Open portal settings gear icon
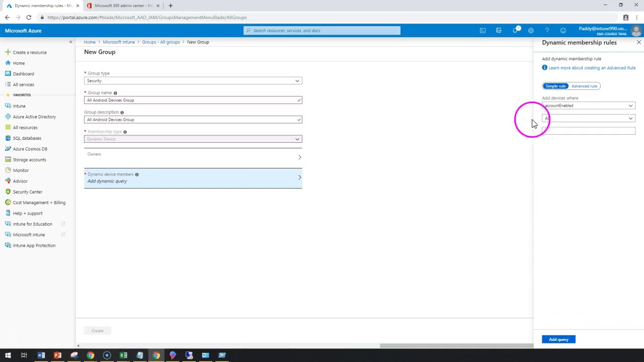Image resolution: width=644 pixels, height=362 pixels. coord(531,31)
